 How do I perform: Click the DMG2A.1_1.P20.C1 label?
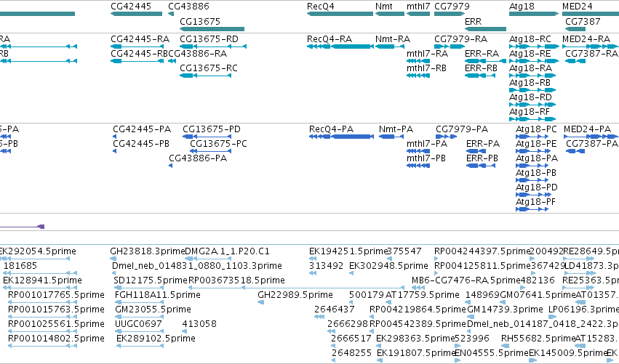point(227,251)
